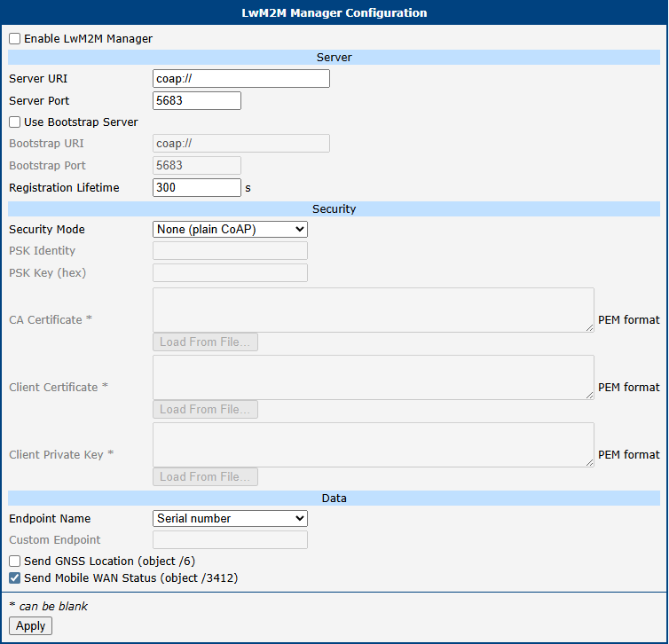Image resolution: width=669 pixels, height=644 pixels.
Task: Click the Bootstrap URI field
Action: pos(241,144)
